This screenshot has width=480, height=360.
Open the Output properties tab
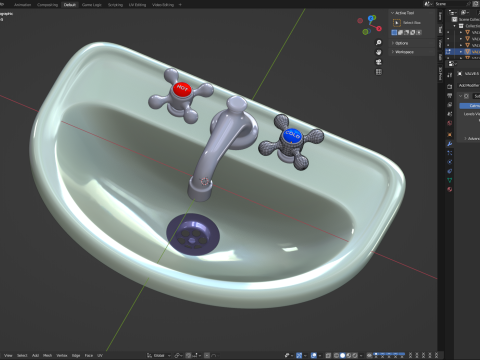click(x=450, y=96)
